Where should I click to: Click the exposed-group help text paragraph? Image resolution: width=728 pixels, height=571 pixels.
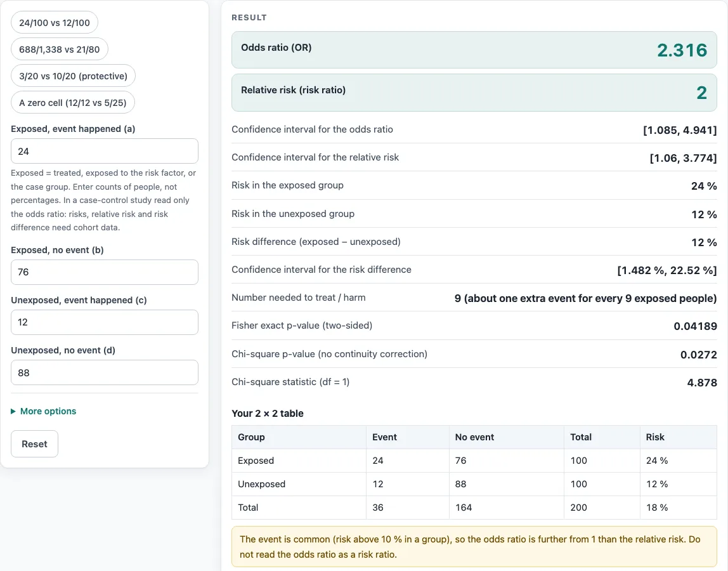pyautogui.click(x=104, y=200)
